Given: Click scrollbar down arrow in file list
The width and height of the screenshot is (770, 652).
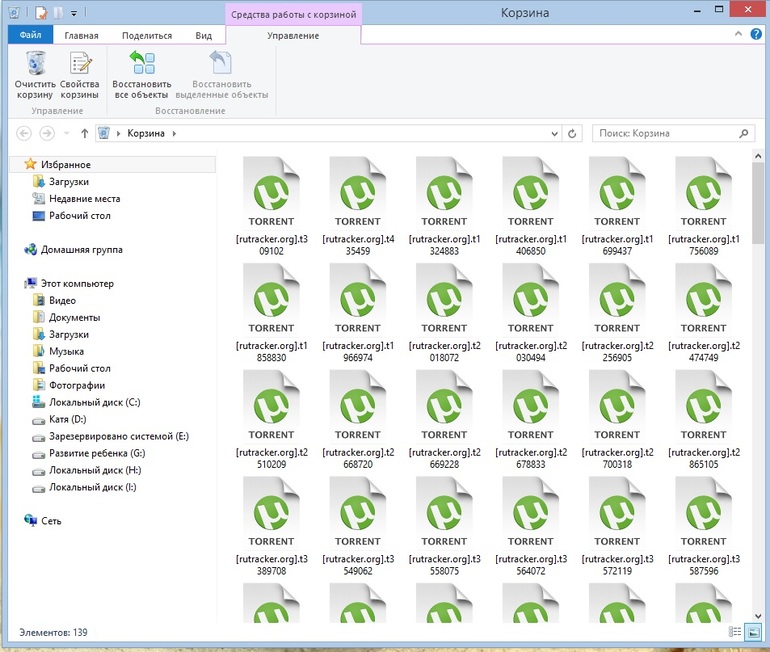Looking at the screenshot, I should (758, 616).
